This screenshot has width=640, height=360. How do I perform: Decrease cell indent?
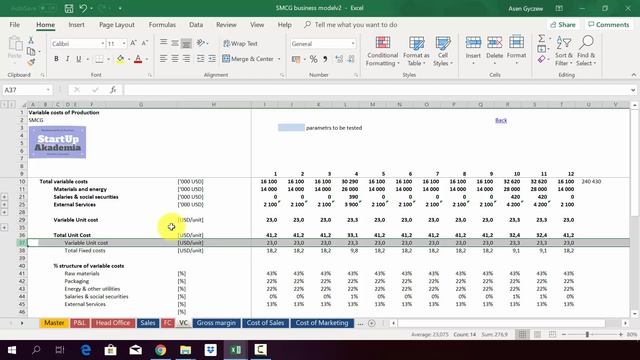point(200,59)
